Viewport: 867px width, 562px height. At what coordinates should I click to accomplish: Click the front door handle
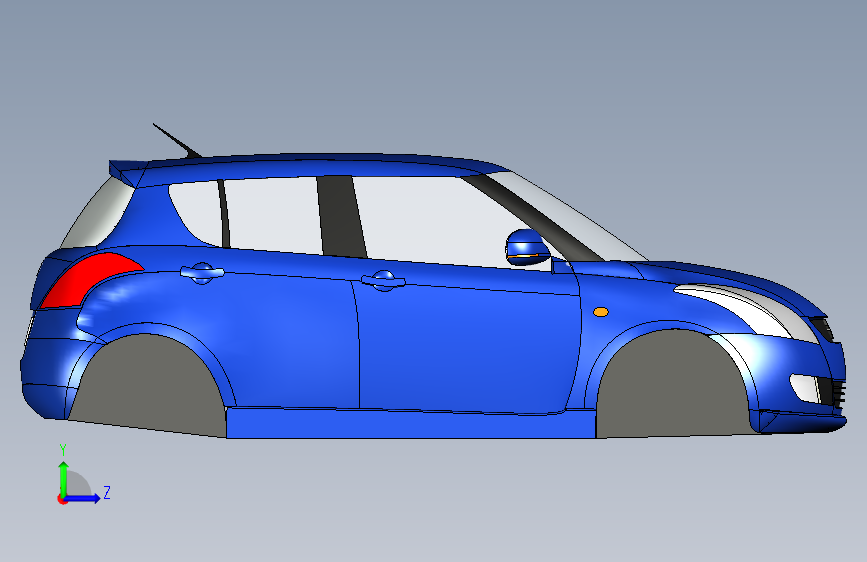coord(383,280)
